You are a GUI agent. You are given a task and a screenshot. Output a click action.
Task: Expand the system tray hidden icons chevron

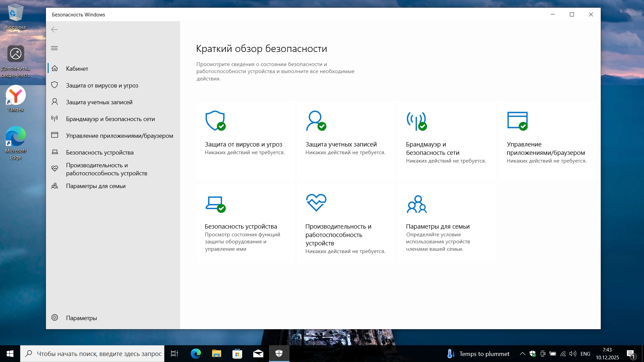point(522,354)
